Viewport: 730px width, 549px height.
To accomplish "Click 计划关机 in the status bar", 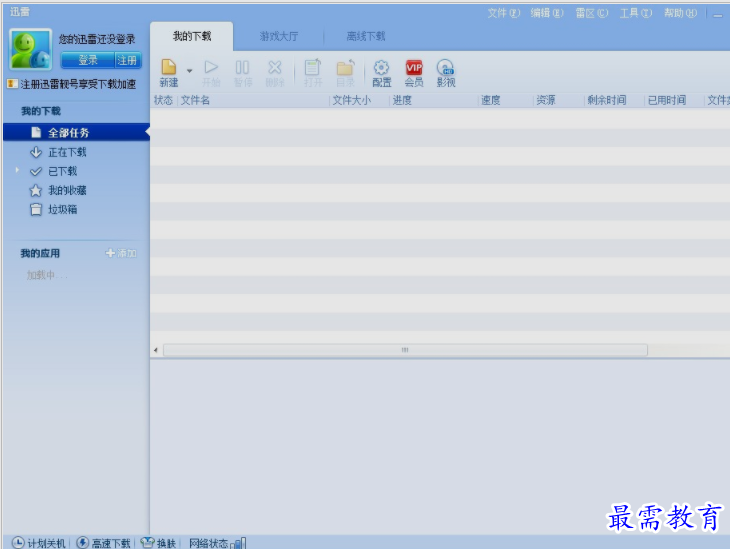I will pos(39,543).
